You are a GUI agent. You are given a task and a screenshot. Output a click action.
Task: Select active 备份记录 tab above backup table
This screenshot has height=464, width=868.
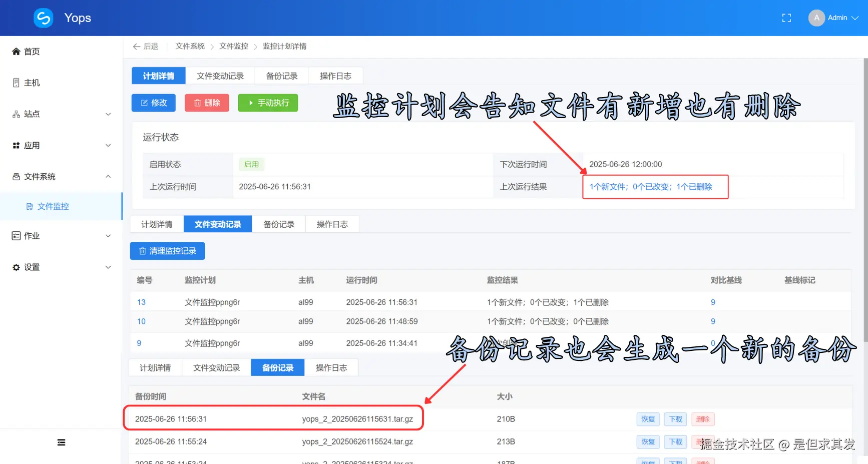tap(278, 368)
